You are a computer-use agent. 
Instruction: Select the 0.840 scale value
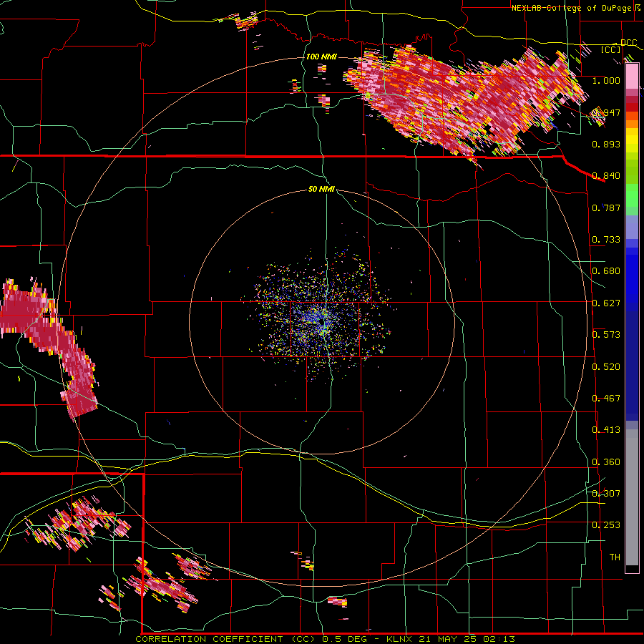coord(606,176)
